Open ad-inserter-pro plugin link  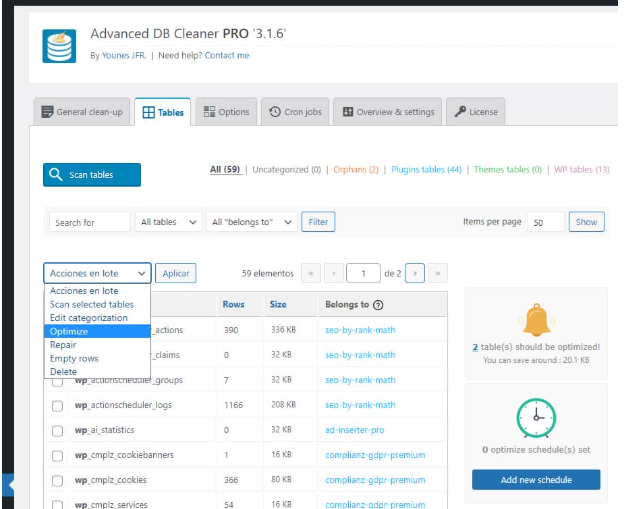point(354,430)
